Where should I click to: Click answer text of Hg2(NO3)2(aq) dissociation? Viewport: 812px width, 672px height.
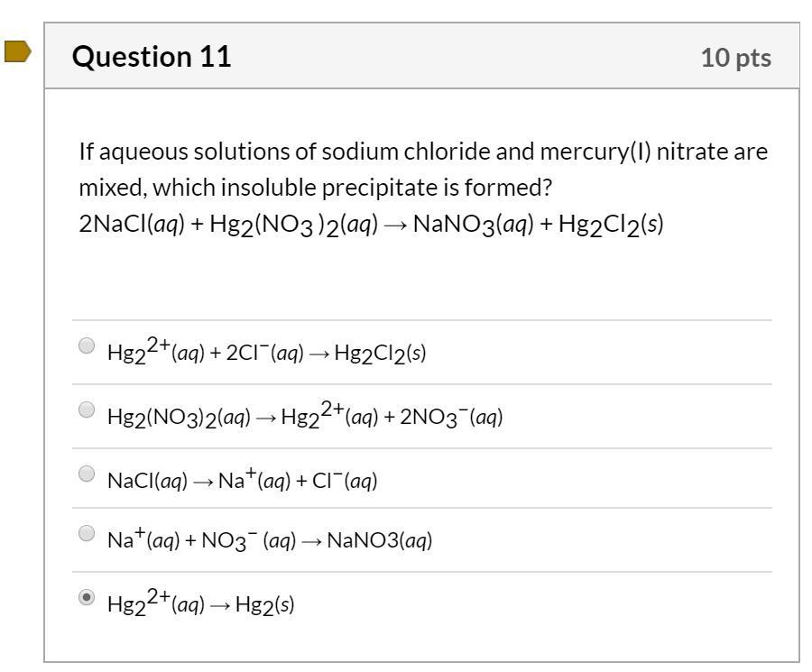point(304,417)
